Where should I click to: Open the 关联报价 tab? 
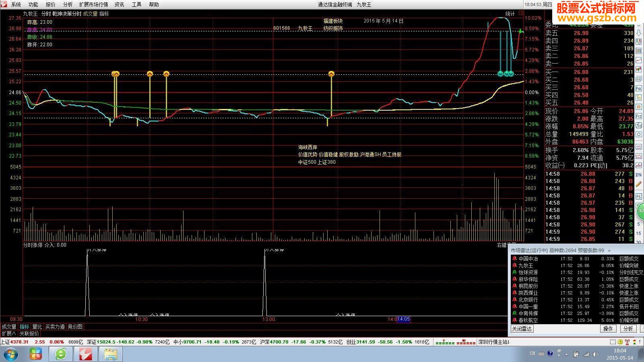pos(29,333)
